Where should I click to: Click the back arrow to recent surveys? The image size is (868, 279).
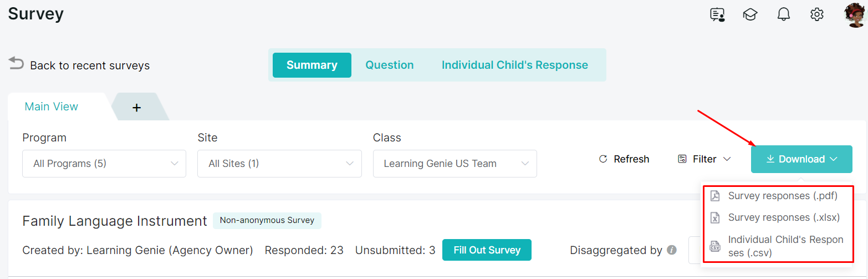pos(16,64)
